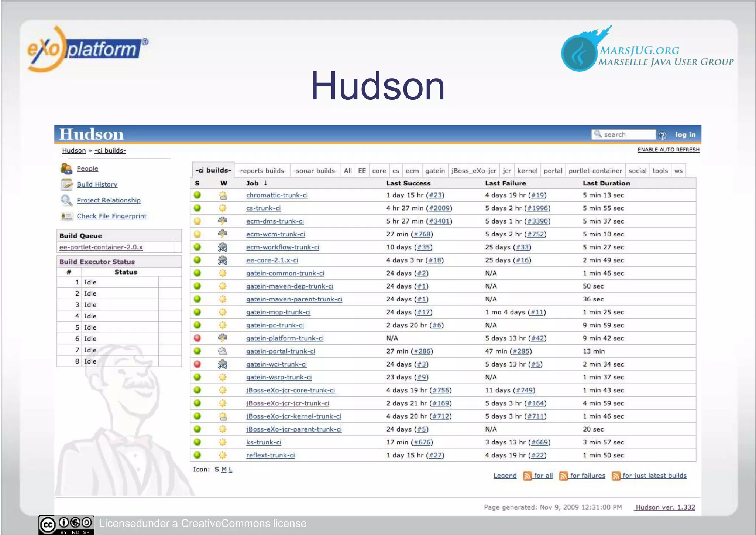Click the storm weather icon of ecm-wcm-trunk-ci
The width and height of the screenshot is (756, 535).
coord(223,234)
